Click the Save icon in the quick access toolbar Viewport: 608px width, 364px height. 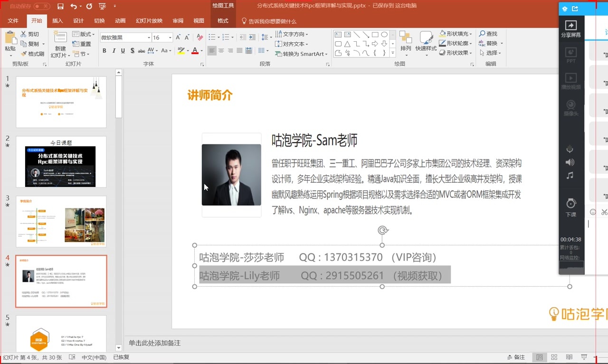[60, 6]
